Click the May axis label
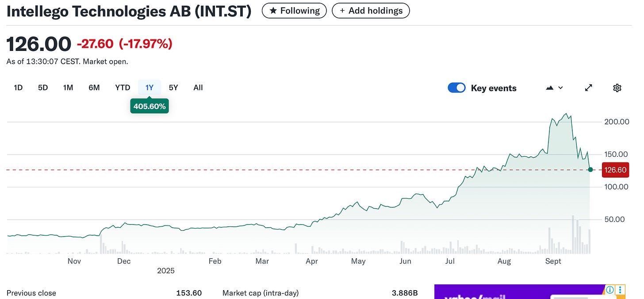 358,261
